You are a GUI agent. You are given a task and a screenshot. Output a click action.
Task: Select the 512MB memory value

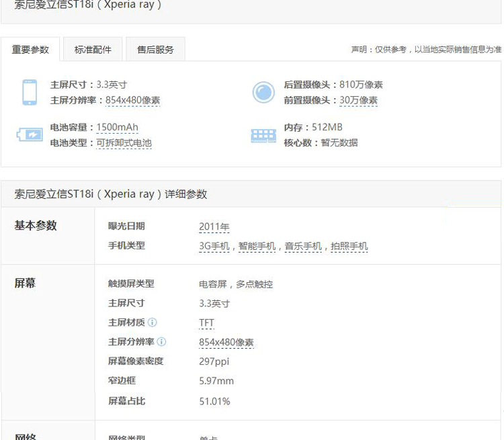click(x=327, y=127)
